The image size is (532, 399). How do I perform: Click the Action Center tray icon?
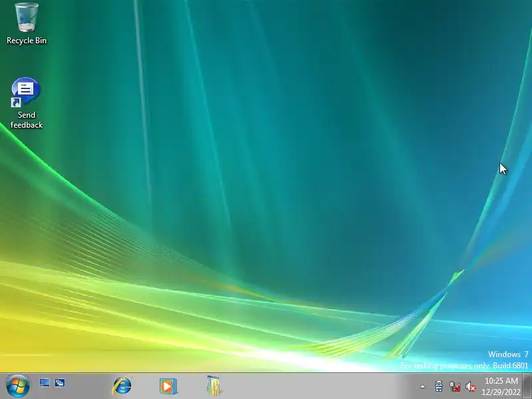coord(439,386)
